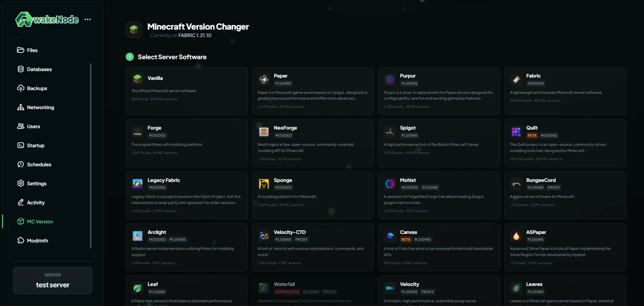Select the BungeeCord proxy card

pos(565,195)
